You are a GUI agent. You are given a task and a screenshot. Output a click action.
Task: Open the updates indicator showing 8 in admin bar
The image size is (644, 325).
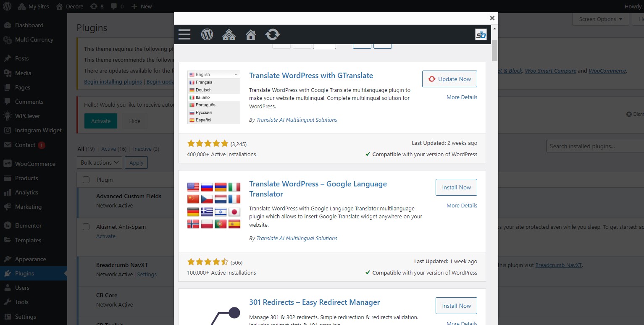coord(97,6)
